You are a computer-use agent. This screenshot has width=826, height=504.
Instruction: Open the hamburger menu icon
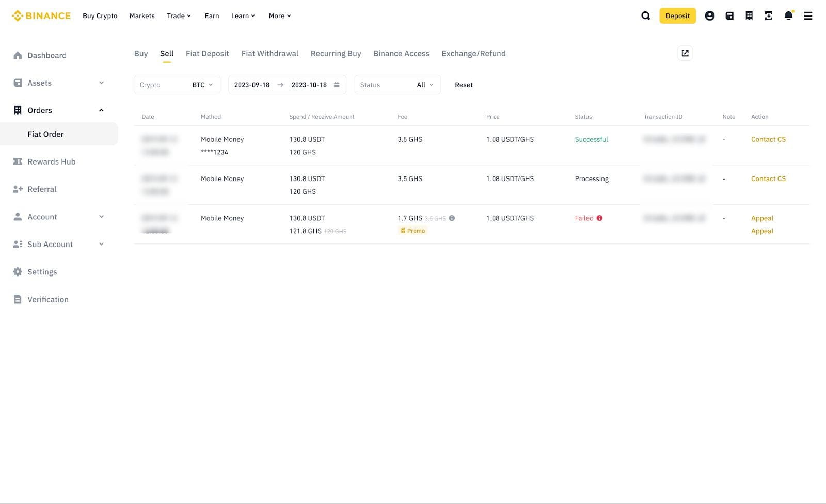tap(808, 16)
